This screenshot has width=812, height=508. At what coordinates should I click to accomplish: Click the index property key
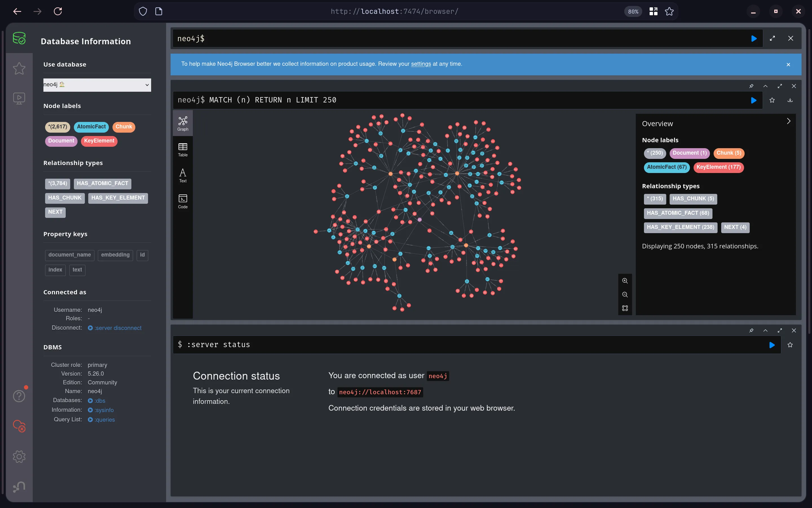coord(55,270)
